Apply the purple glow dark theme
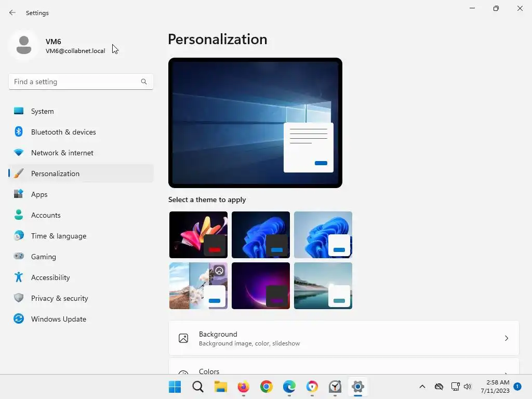The width and height of the screenshot is (532, 399). 261,286
